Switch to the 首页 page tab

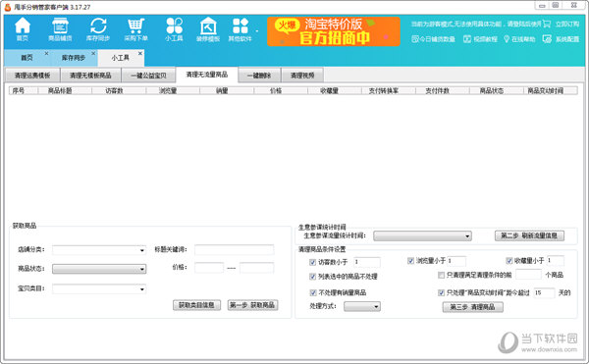[27, 58]
